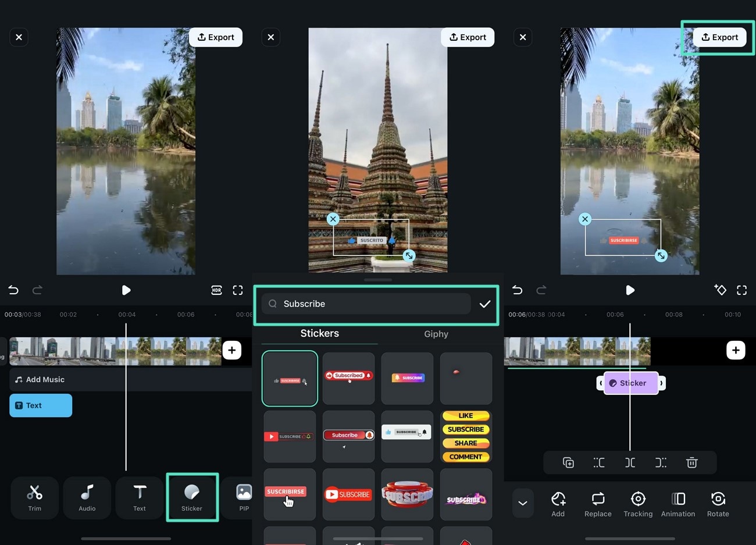Screen dimensions: 756x545
Task: Enter fullscreen preview in left panel
Action: pyautogui.click(x=238, y=290)
